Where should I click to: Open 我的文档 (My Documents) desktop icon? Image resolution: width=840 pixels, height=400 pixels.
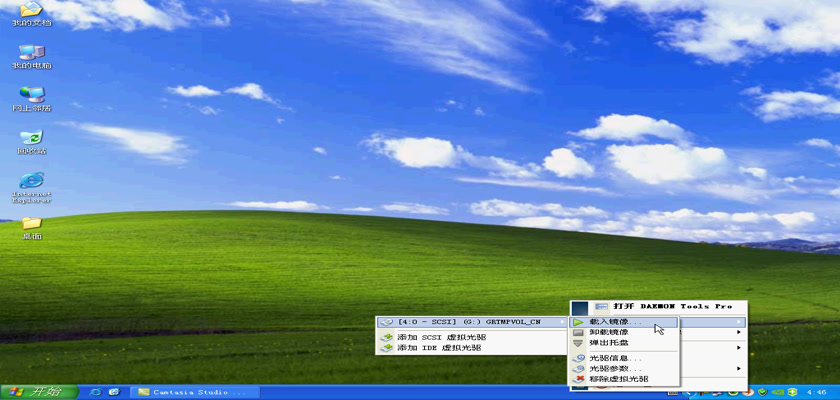pos(31,12)
